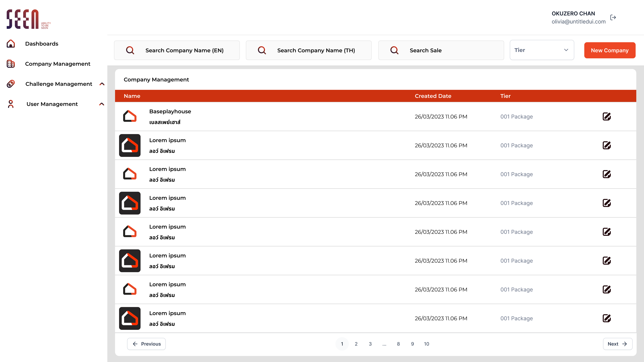
Task: Go to the Next page
Action: (x=618, y=344)
